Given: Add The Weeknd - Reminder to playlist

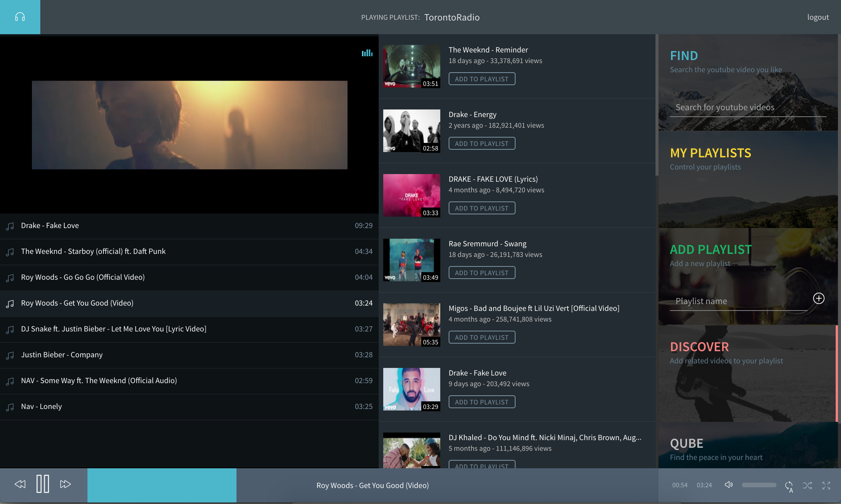Looking at the screenshot, I should point(481,79).
